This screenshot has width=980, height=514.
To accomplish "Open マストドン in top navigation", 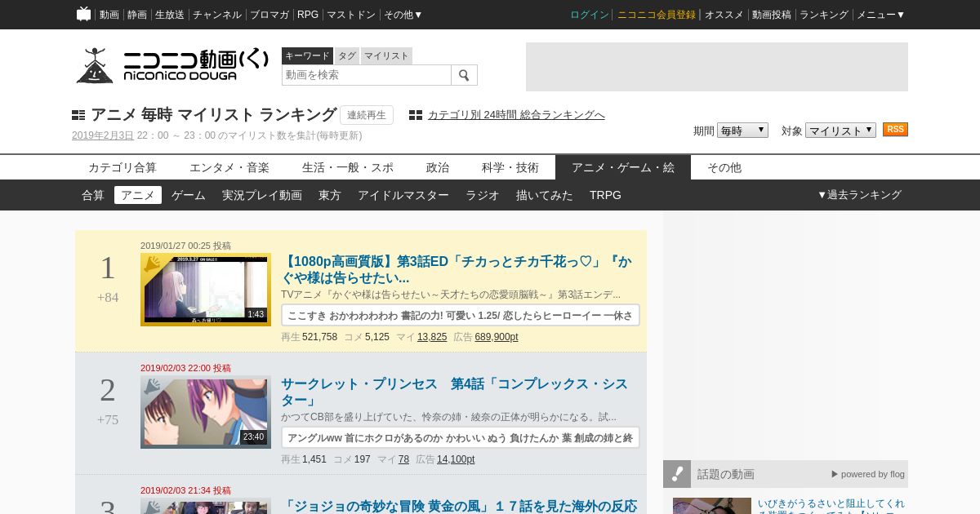I will [x=351, y=15].
